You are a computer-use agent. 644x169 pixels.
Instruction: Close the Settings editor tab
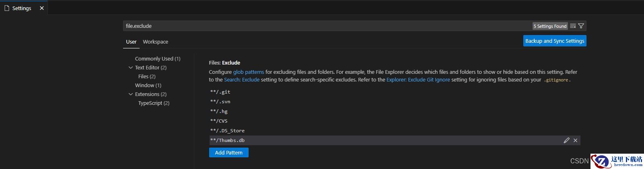42,8
